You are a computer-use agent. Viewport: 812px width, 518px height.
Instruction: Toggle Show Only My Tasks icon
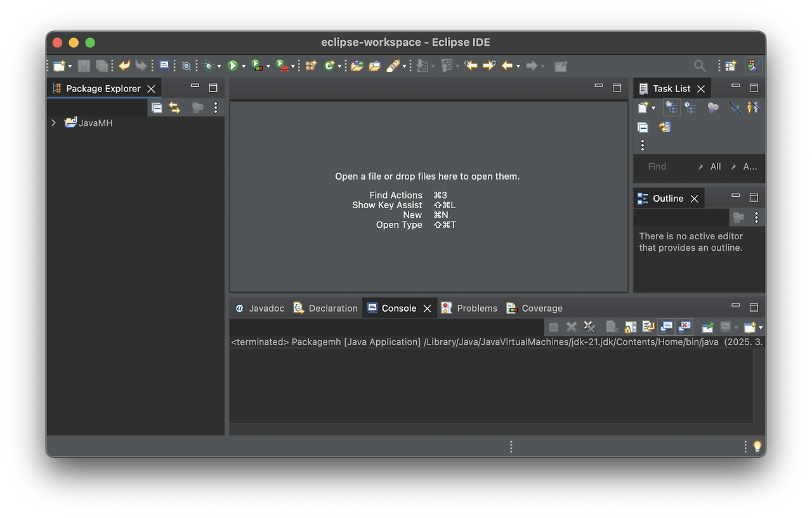(754, 108)
